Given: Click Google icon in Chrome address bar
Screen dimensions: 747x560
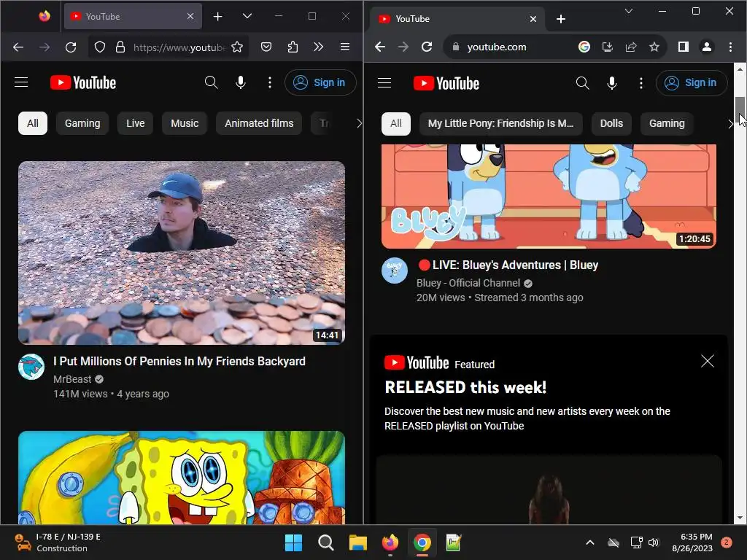Looking at the screenshot, I should click(x=584, y=47).
